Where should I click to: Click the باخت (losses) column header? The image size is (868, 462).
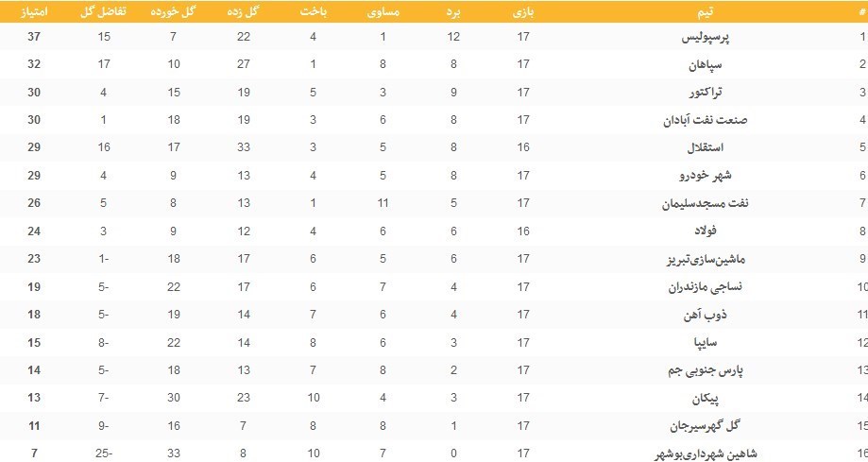pos(313,12)
